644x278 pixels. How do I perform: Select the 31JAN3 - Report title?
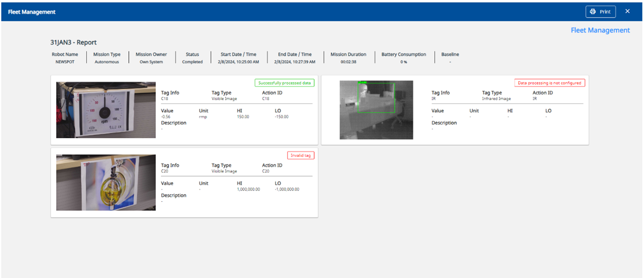point(73,42)
